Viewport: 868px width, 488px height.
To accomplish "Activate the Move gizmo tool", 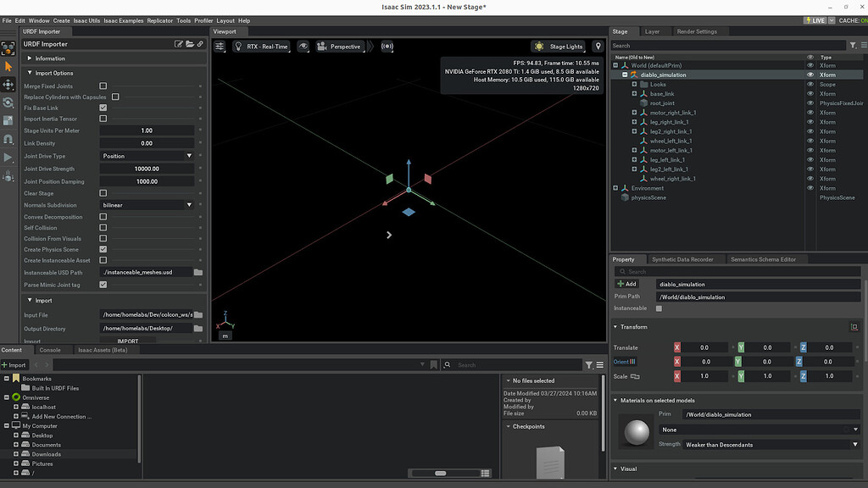I will pyautogui.click(x=8, y=85).
